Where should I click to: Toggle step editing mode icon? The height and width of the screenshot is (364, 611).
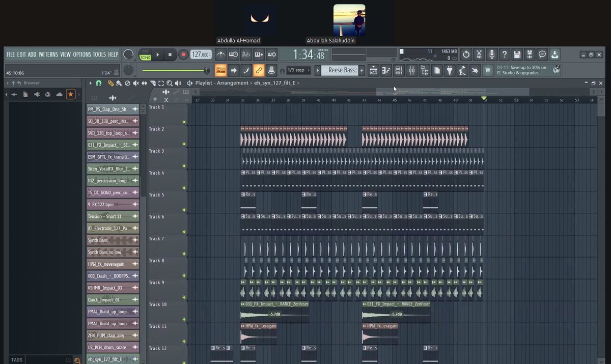(246, 70)
